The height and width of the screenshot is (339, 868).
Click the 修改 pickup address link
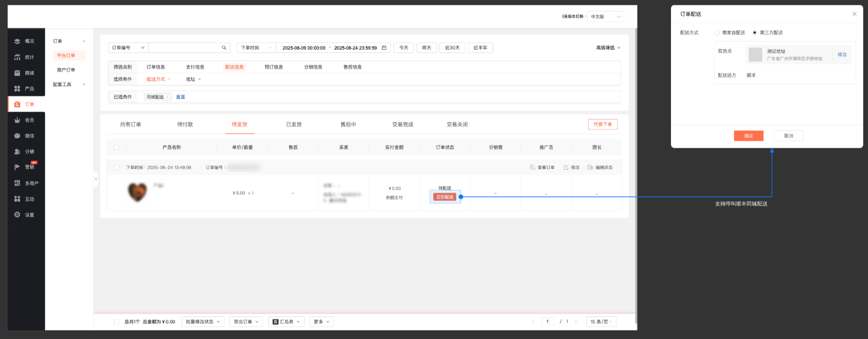842,55
